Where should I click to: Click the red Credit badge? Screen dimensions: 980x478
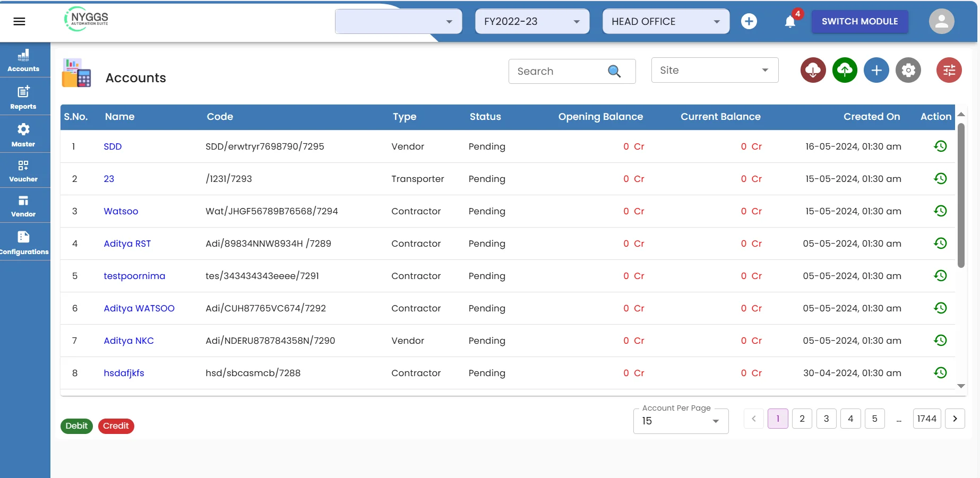tap(116, 426)
